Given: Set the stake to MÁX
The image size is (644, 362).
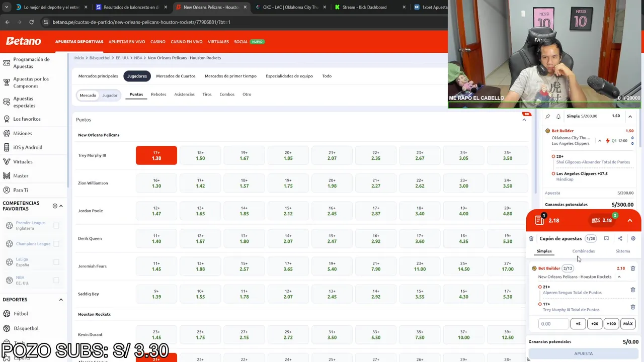Looking at the screenshot, I should (628, 324).
